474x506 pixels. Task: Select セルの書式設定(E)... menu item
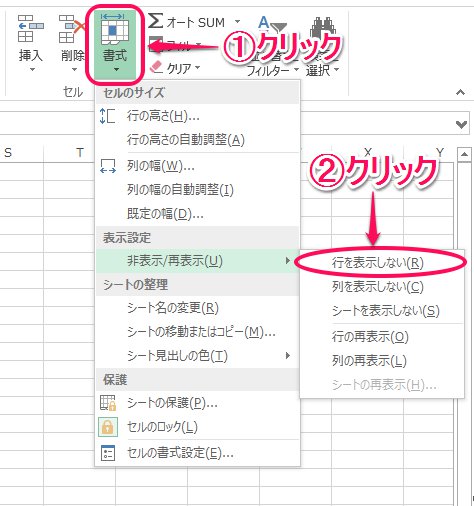pyautogui.click(x=198, y=453)
